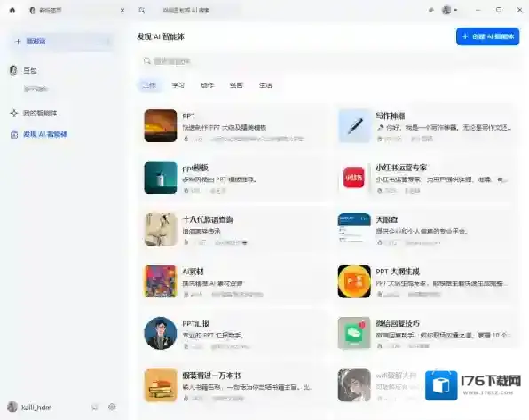Screen dimensions: 529x420
Task: Click the 创建 AI 智能体 button
Action: pos(487,36)
